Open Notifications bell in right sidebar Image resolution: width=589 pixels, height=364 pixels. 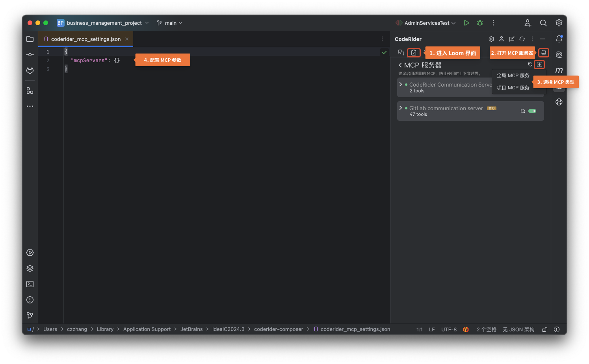pos(559,39)
